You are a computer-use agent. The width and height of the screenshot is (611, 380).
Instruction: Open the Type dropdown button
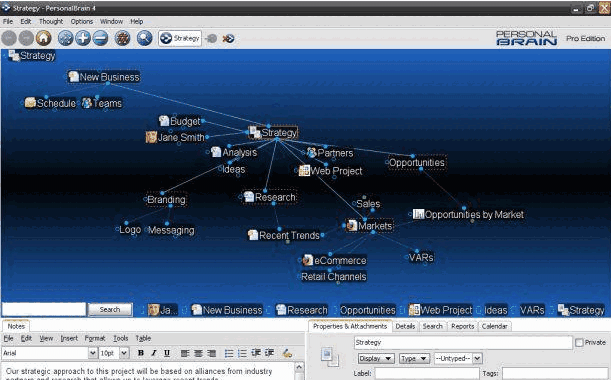click(x=414, y=359)
